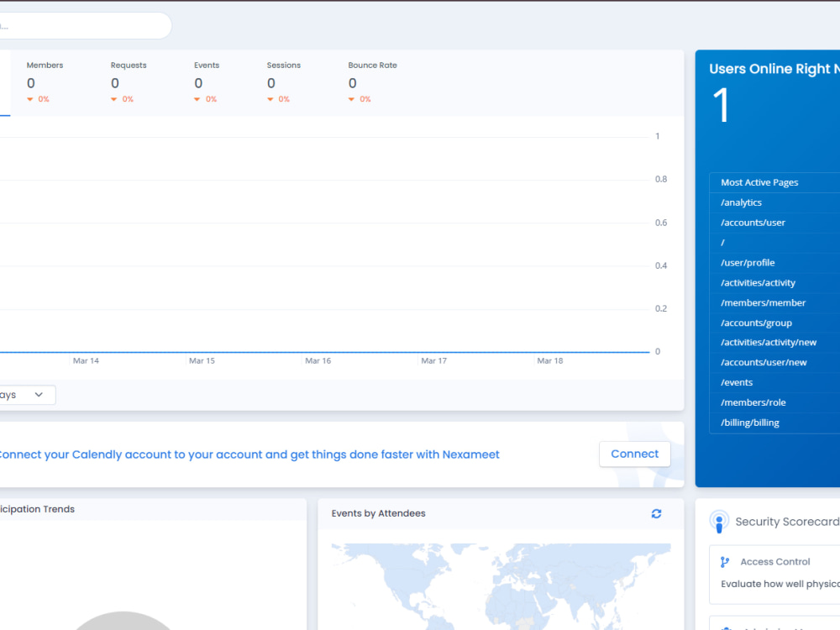
Task: Select the Access Control branch icon
Action: [x=724, y=561]
